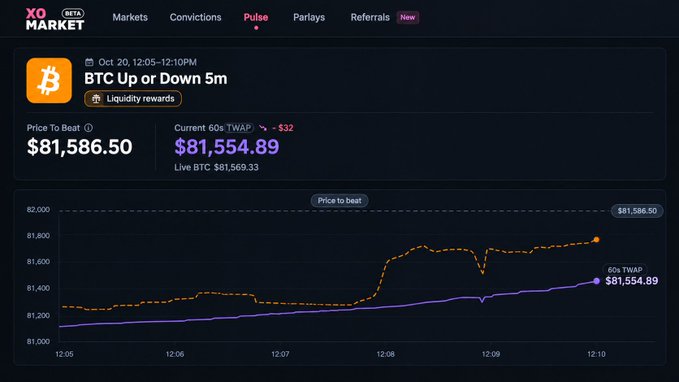Click the 12:08 time axis label
This screenshot has width=679, height=382.
[385, 354]
